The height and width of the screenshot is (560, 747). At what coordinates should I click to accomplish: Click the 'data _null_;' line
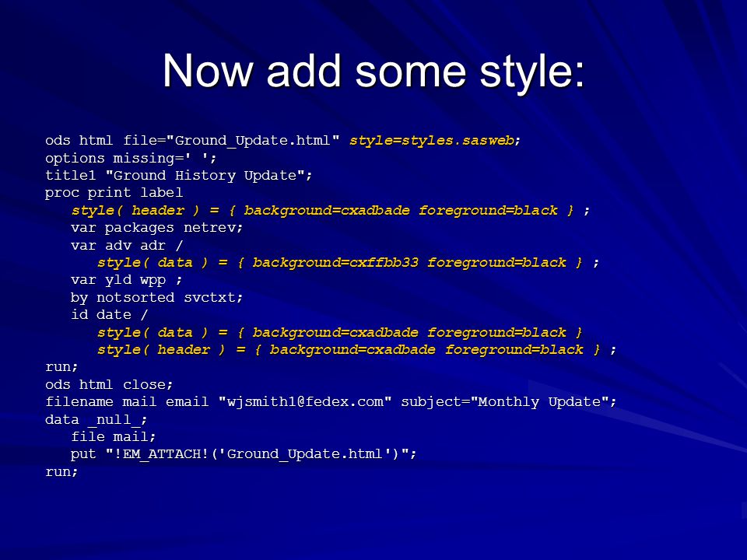(x=96, y=419)
